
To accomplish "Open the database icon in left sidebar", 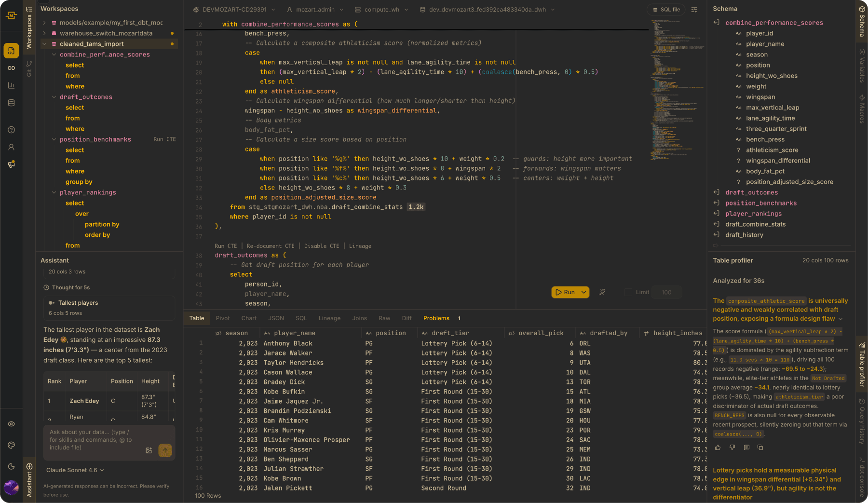I will coord(12,103).
